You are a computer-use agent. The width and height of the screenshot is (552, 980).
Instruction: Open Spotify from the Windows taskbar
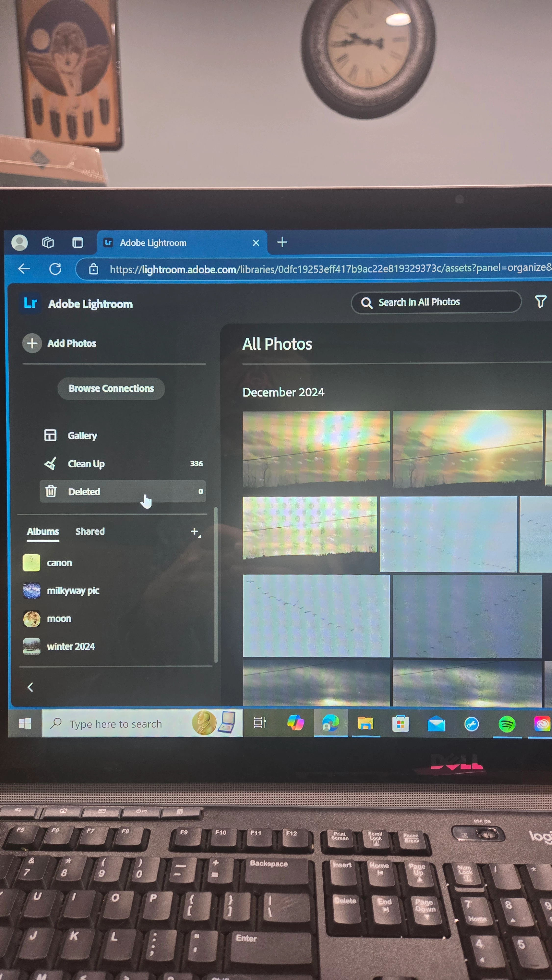click(507, 724)
